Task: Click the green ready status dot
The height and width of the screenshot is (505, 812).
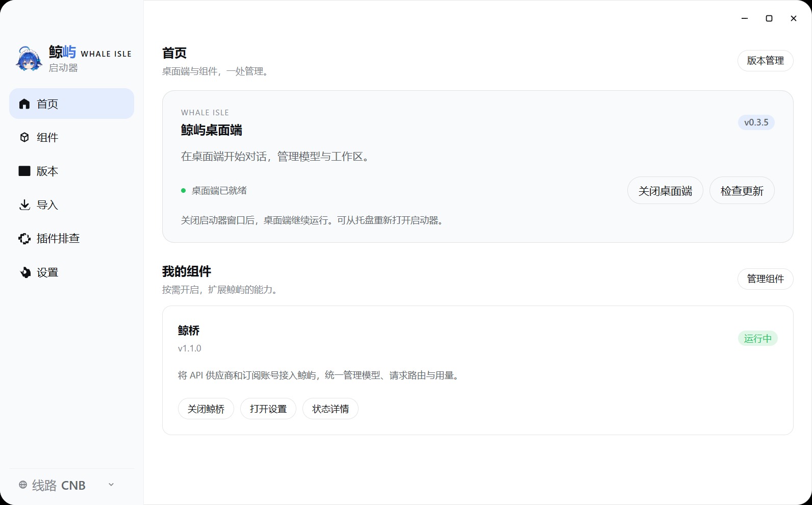Action: pyautogui.click(x=183, y=191)
